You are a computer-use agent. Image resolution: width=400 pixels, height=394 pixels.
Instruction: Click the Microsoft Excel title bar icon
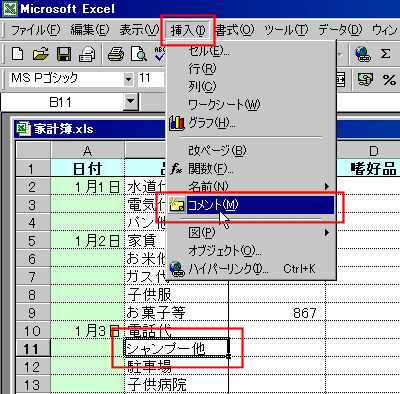(x=10, y=9)
